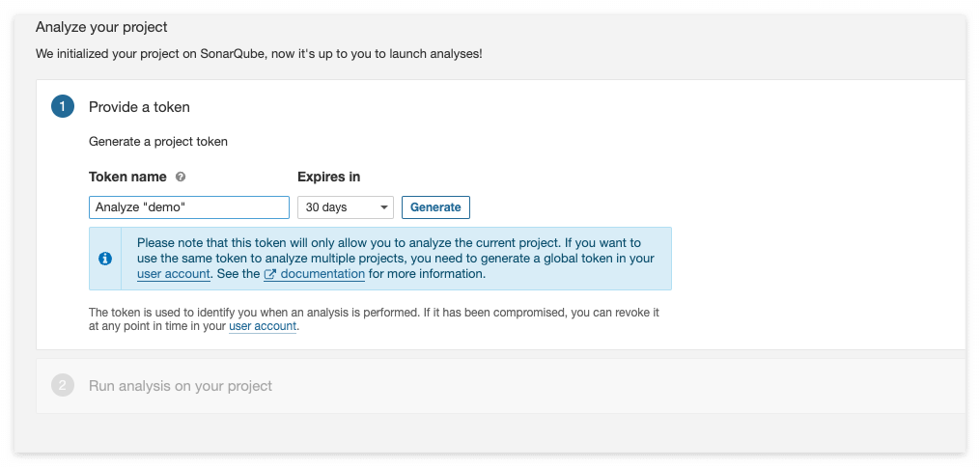Click the Token name help icon
This screenshot has width=980, height=467.
click(181, 178)
